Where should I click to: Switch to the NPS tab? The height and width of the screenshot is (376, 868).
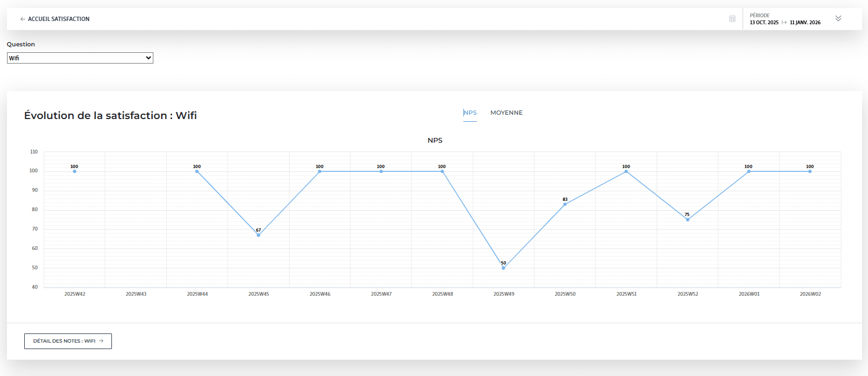(x=470, y=113)
